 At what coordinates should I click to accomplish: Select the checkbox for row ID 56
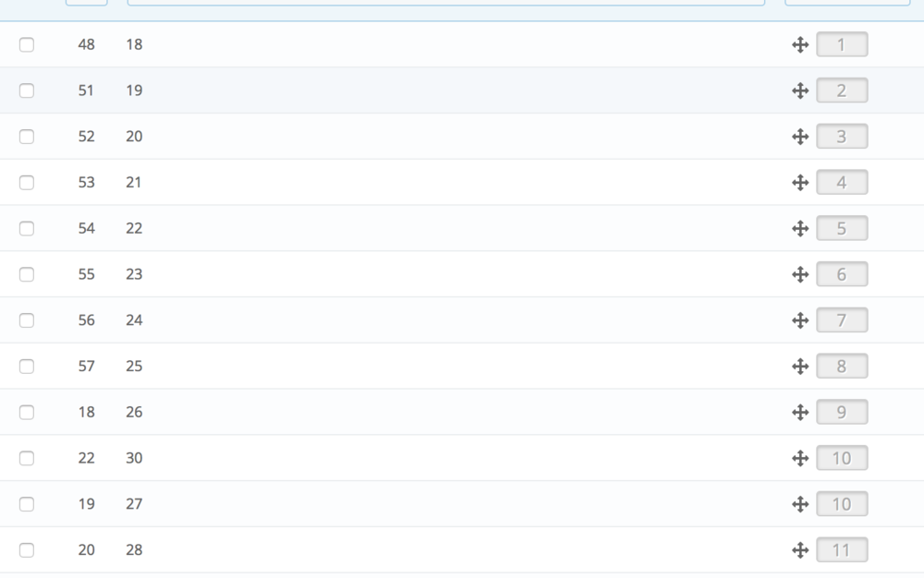tap(27, 320)
